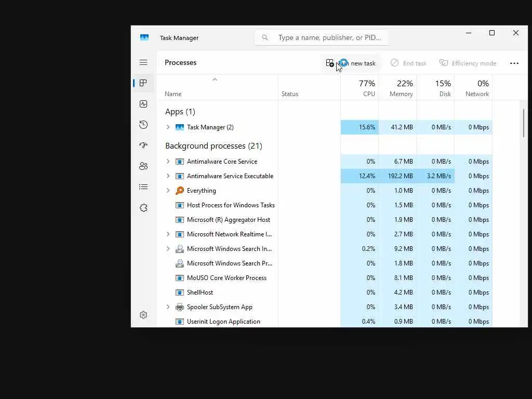The image size is (532, 399).
Task: Click the 8.1 MB memory value
Action: [403, 278]
